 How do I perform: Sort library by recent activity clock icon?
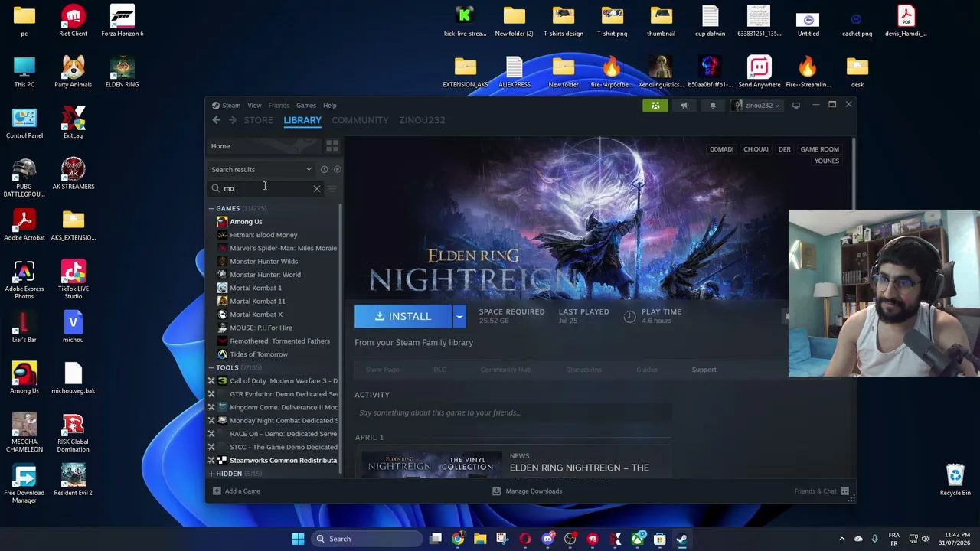coord(324,169)
